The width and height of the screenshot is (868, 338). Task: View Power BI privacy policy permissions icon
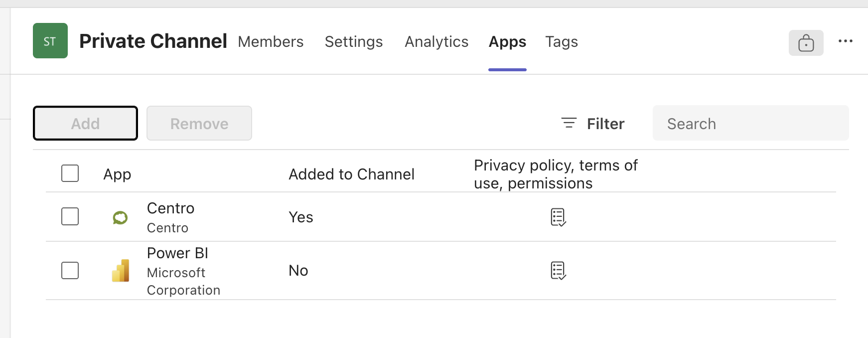tap(558, 271)
